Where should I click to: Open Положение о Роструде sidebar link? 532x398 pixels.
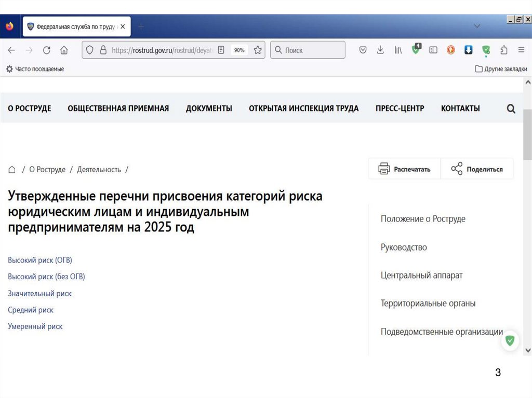tap(423, 218)
